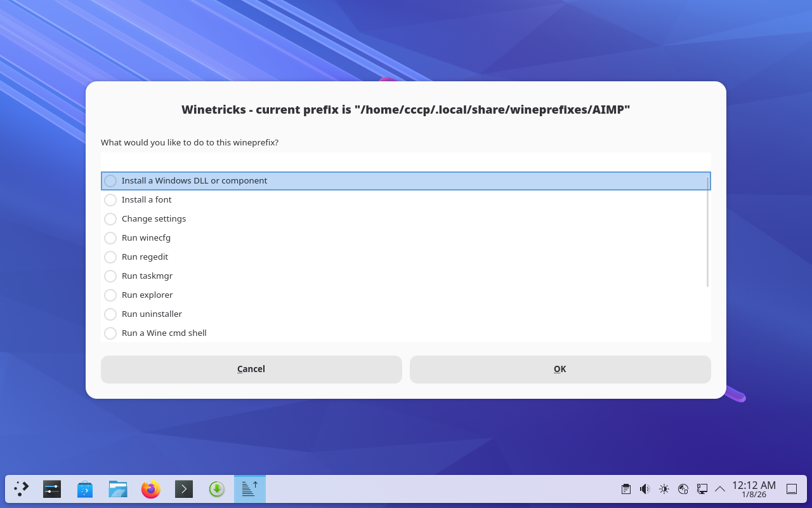The width and height of the screenshot is (812, 508).
Task: Expand hidden system tray icons arrow
Action: coord(720,489)
